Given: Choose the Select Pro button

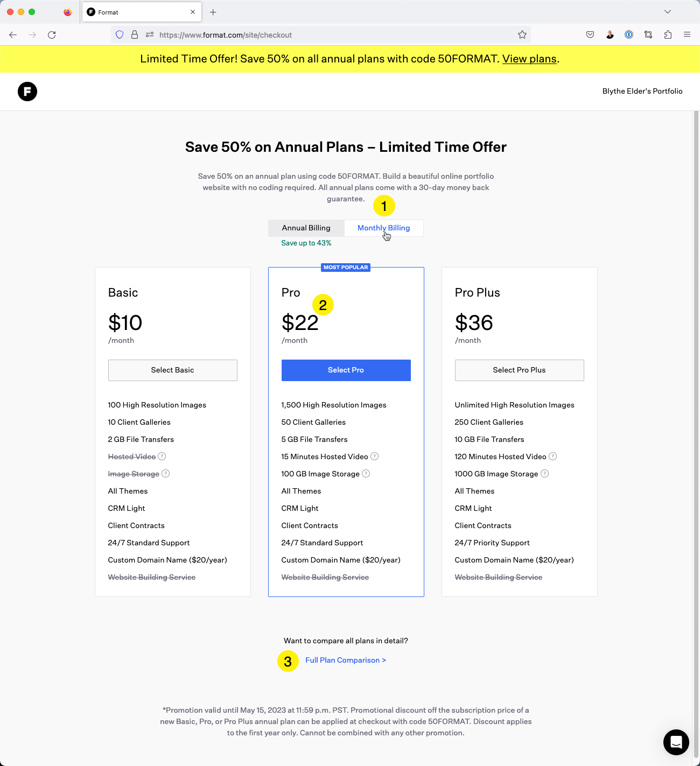Looking at the screenshot, I should [346, 370].
